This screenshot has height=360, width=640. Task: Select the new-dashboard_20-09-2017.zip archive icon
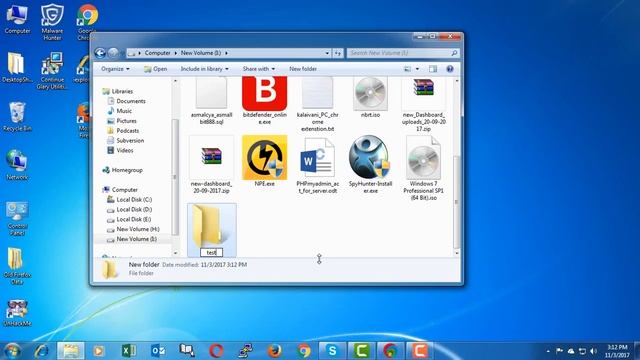pyautogui.click(x=211, y=157)
